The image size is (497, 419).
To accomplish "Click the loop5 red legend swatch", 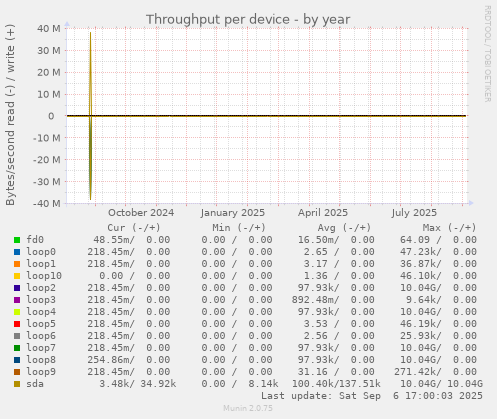I will point(17,324).
